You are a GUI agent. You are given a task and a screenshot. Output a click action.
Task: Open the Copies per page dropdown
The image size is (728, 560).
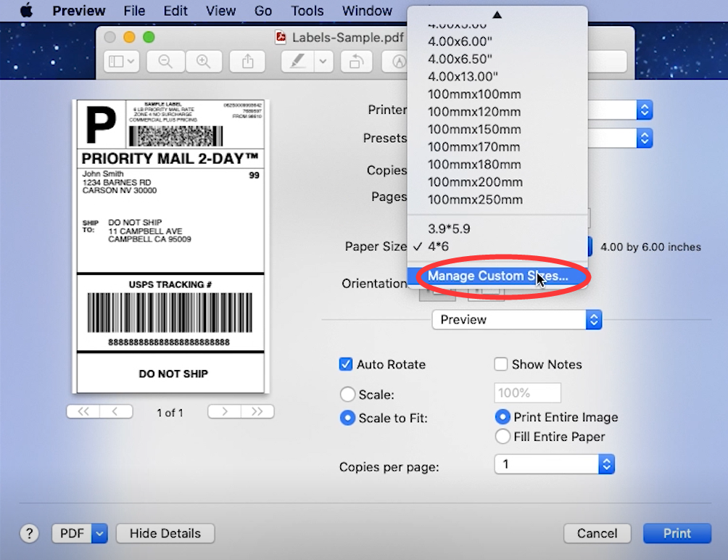[555, 464]
